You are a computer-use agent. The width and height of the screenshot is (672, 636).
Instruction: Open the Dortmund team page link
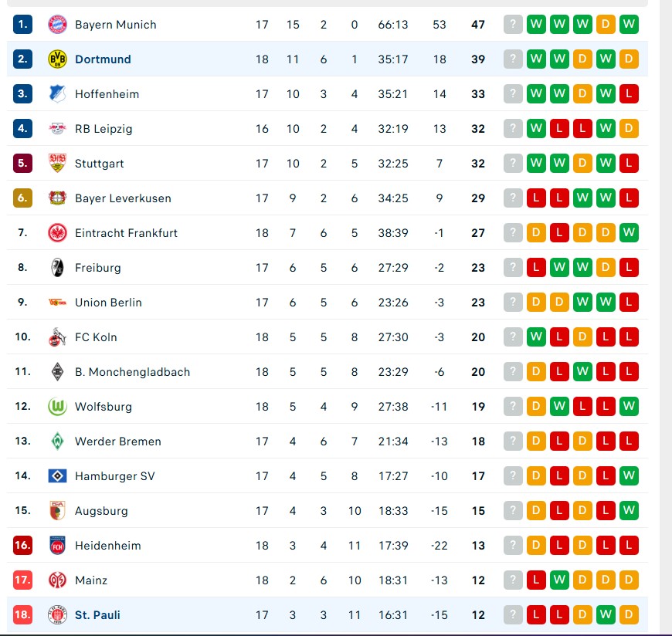pos(103,59)
